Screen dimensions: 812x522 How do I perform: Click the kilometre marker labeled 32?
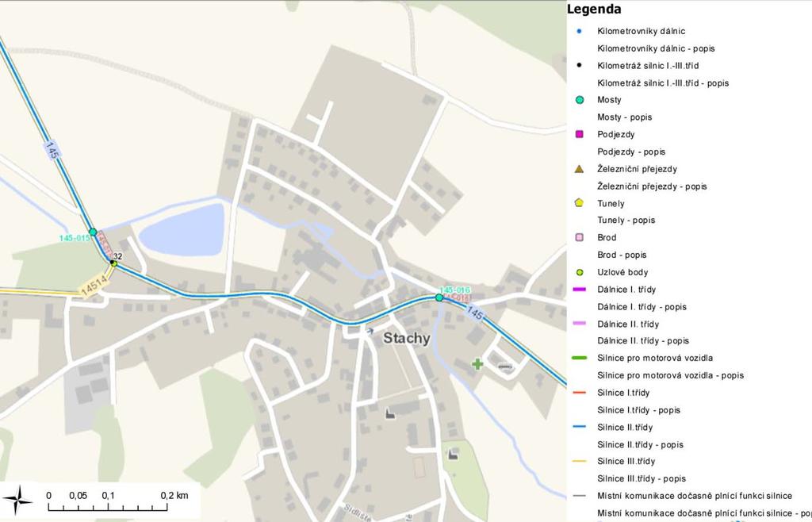pyautogui.click(x=113, y=263)
